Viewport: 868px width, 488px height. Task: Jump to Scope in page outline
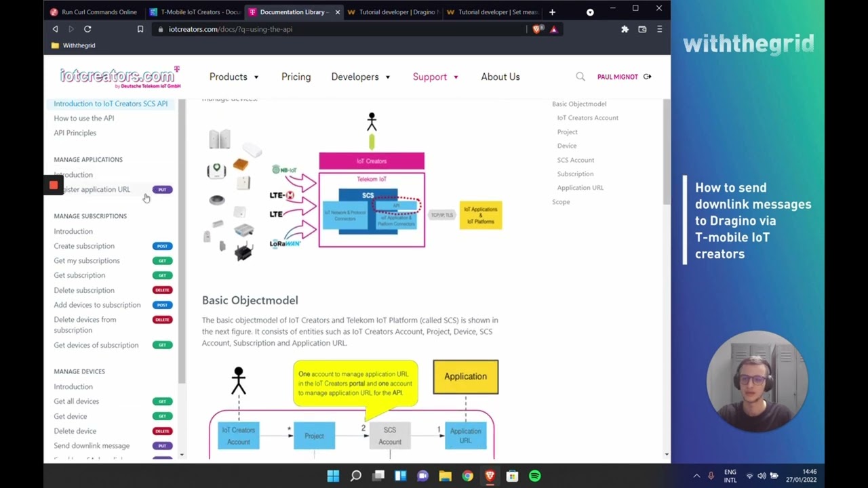(561, 202)
